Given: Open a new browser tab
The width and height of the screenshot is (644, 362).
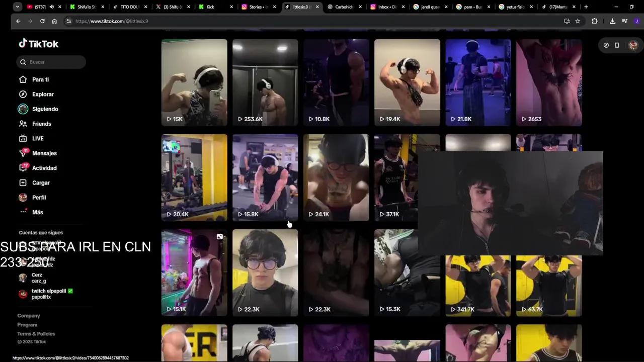Looking at the screenshot, I should [586, 7].
